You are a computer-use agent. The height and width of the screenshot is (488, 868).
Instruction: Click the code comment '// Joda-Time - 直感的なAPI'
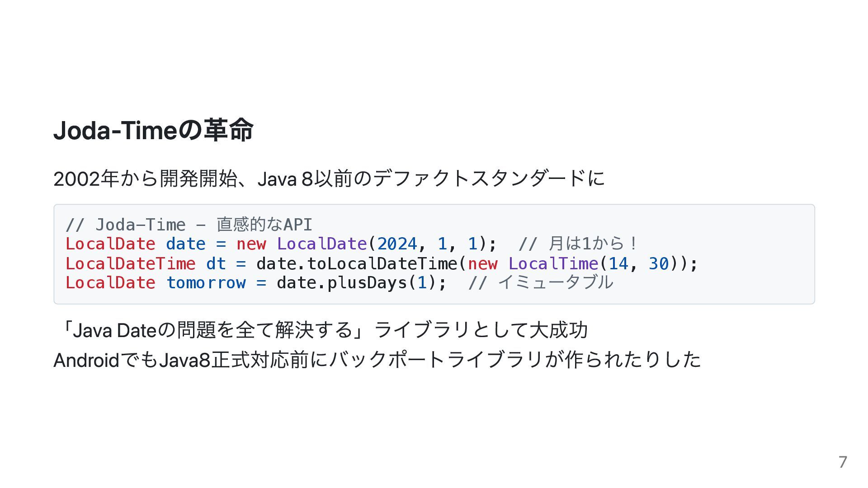(189, 225)
